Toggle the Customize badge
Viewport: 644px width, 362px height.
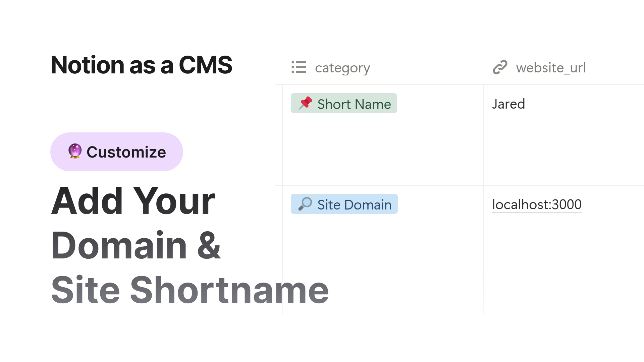tap(116, 152)
